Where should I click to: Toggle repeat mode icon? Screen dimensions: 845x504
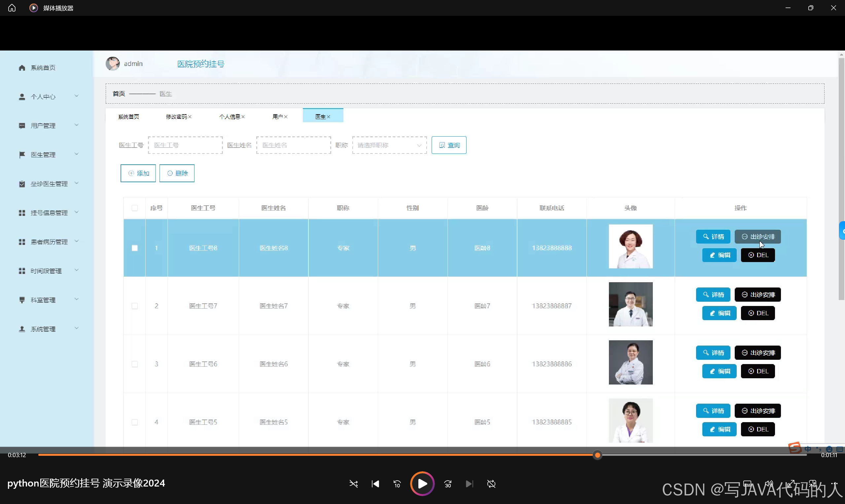[x=491, y=484]
